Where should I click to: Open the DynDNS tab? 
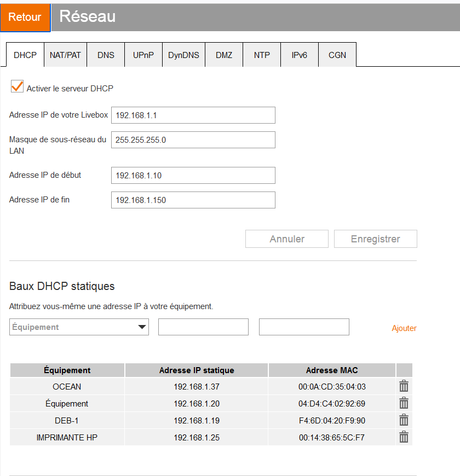click(x=183, y=55)
